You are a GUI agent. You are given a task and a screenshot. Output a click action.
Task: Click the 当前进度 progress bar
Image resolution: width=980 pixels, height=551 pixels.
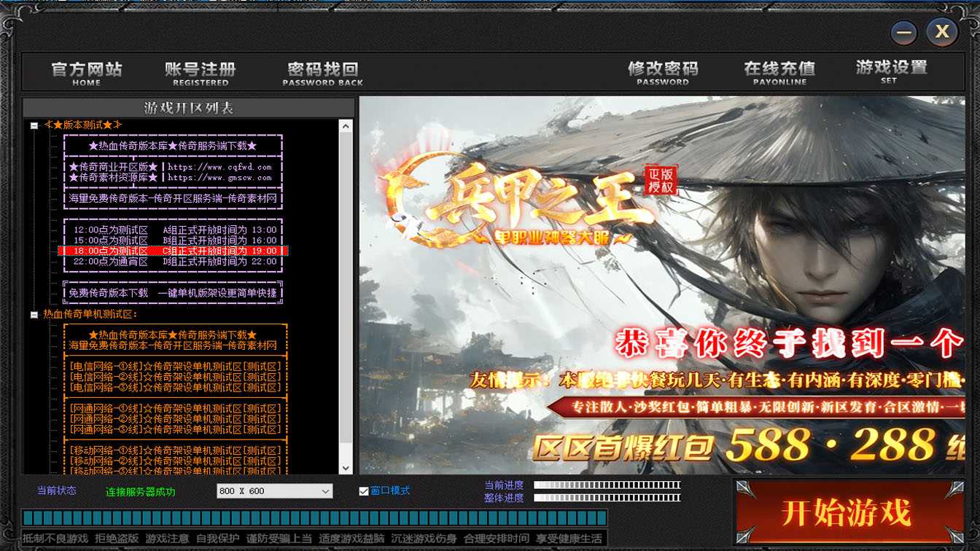[x=607, y=485]
